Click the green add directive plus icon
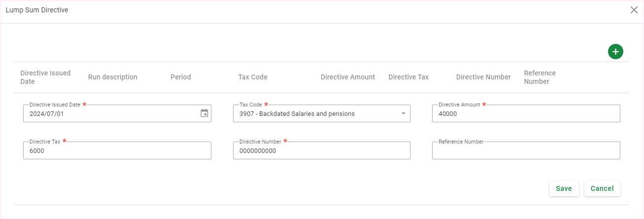The width and height of the screenshot is (644, 219). tap(615, 51)
